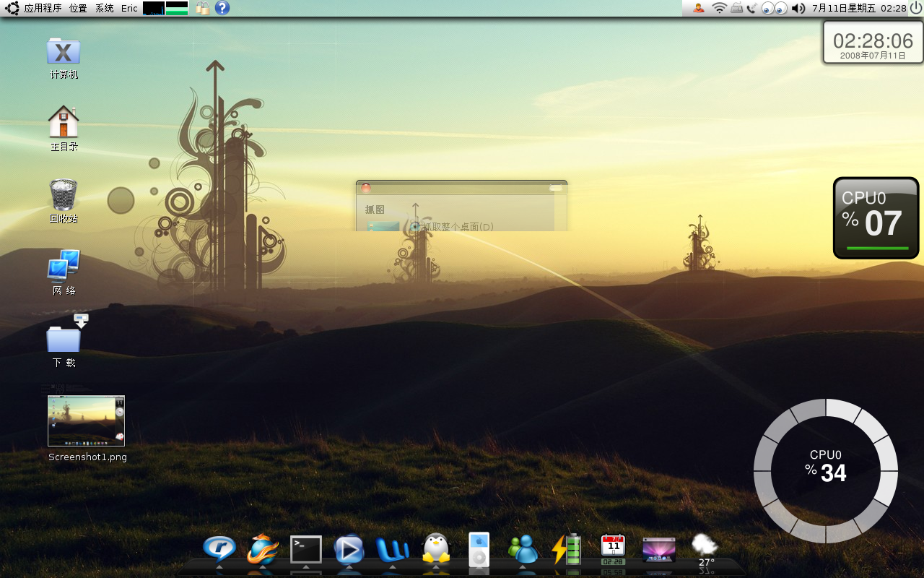The width and height of the screenshot is (924, 578).
Task: Open the Wi-Fi network tray icon
Action: [719, 8]
